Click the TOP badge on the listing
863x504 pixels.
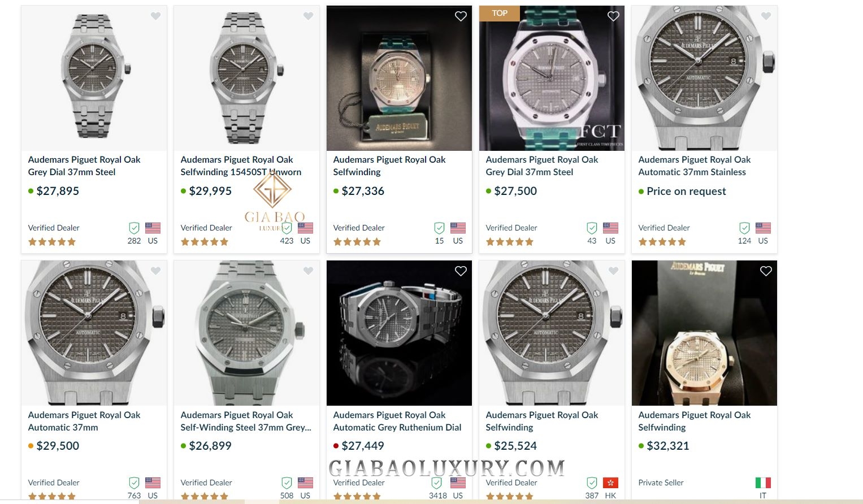coord(500,13)
